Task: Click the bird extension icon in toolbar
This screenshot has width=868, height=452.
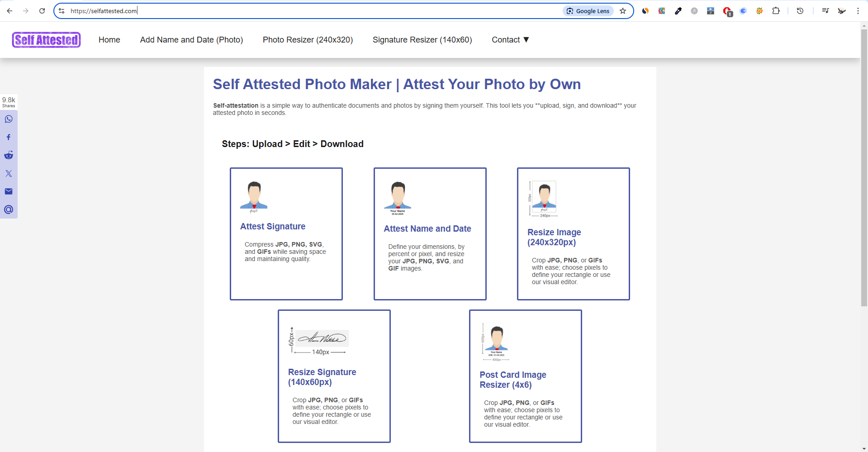Action: click(841, 11)
